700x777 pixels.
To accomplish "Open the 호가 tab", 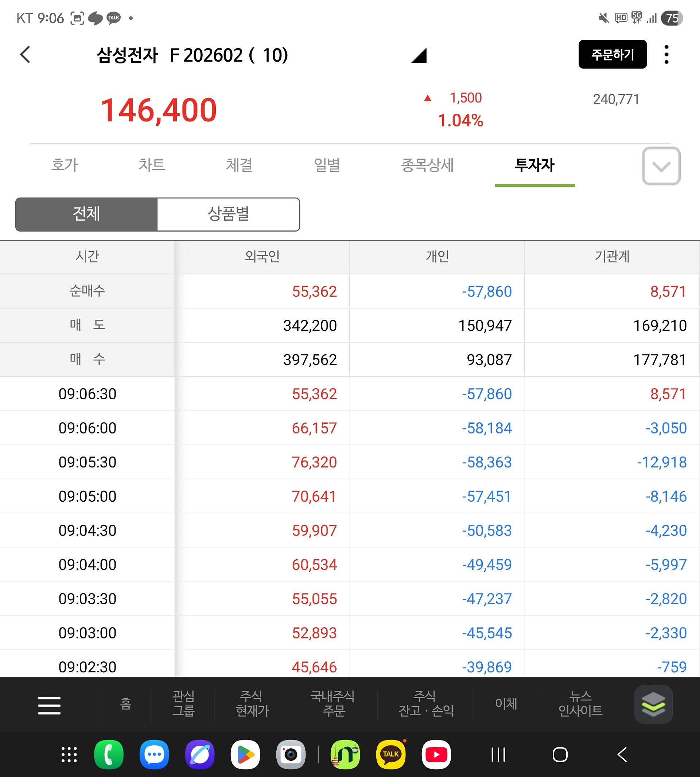I will click(x=65, y=165).
